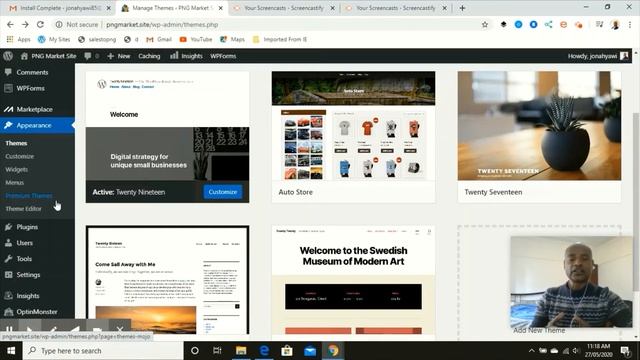Open the comments bubble in admin bar
Image resolution: width=640 pixels, height=360 pixels.
click(91, 56)
